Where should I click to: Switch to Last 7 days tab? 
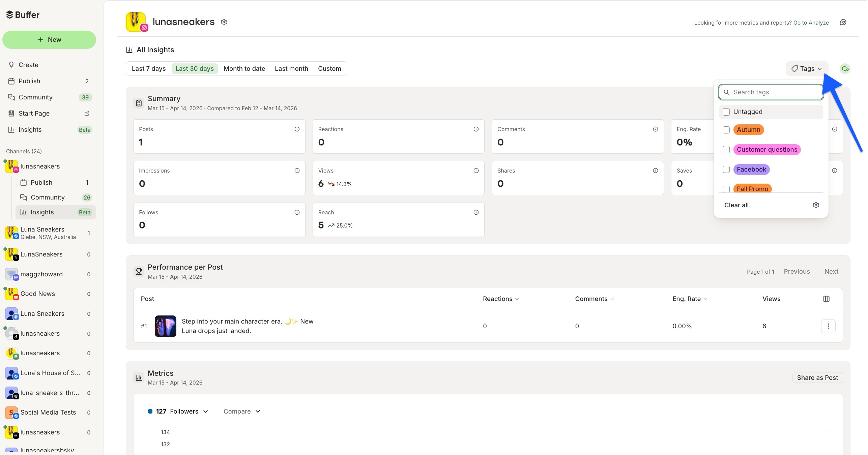(x=148, y=68)
